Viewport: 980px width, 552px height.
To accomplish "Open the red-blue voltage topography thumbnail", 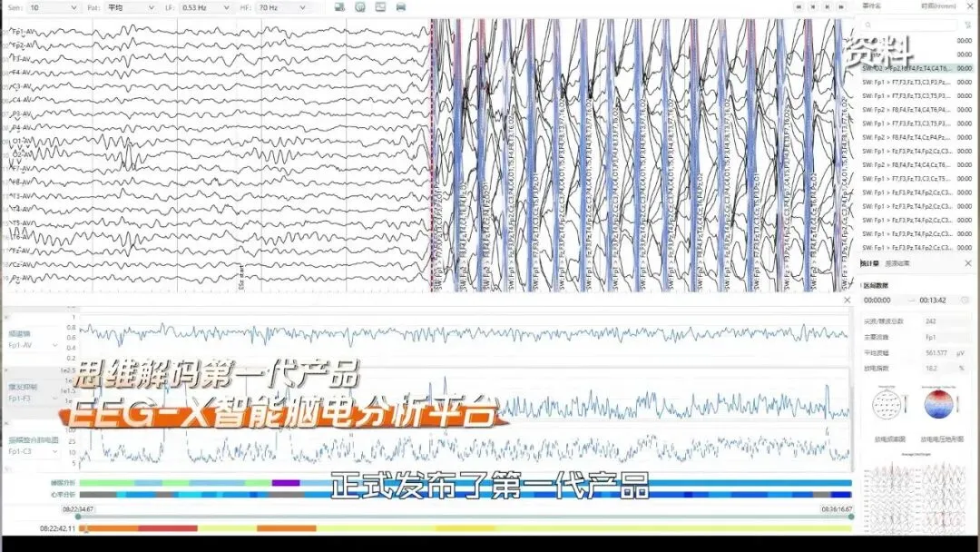I will click(939, 404).
